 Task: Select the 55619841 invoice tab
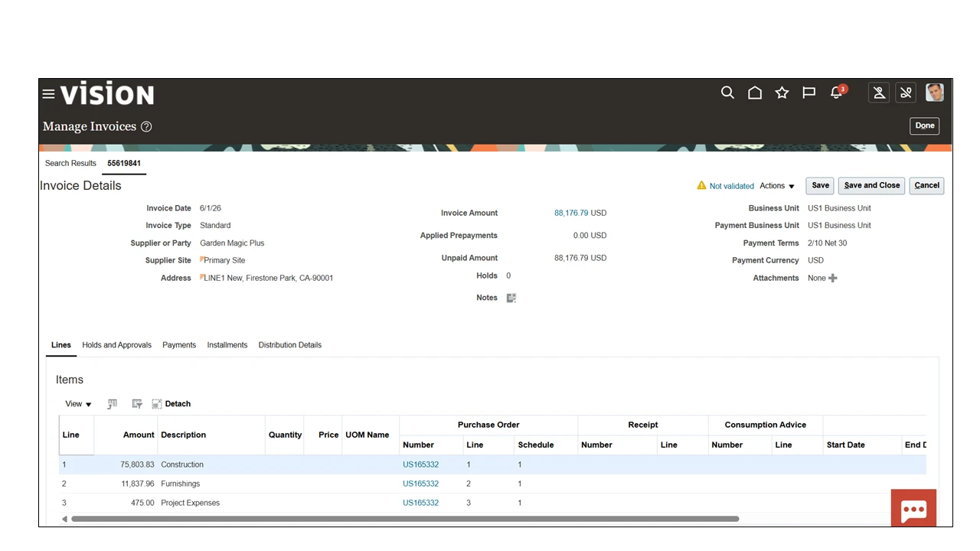(124, 163)
